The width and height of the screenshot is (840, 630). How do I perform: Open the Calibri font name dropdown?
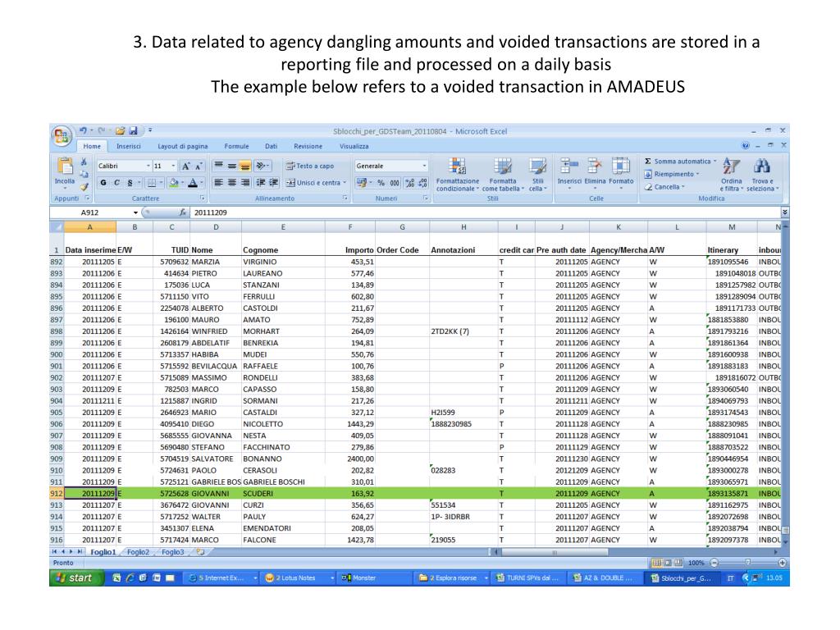pyautogui.click(x=148, y=166)
